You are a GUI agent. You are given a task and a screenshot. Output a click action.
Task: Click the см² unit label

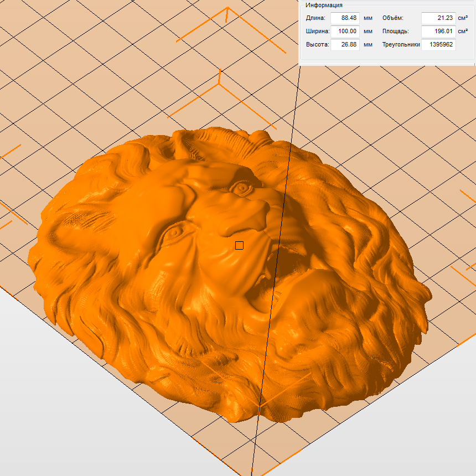[463, 32]
